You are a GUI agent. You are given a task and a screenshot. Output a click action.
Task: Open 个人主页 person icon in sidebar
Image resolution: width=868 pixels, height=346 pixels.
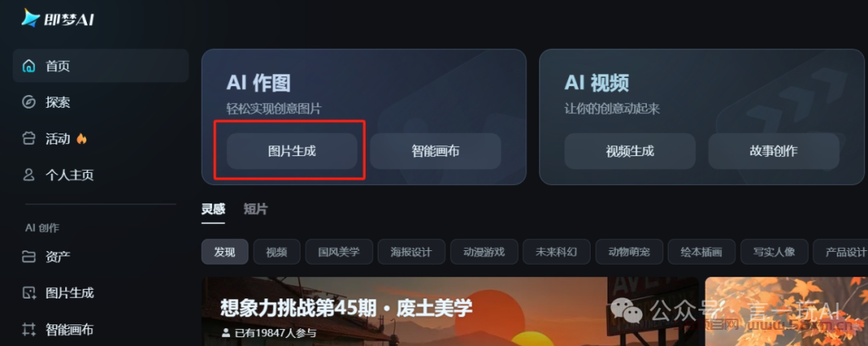(28, 175)
